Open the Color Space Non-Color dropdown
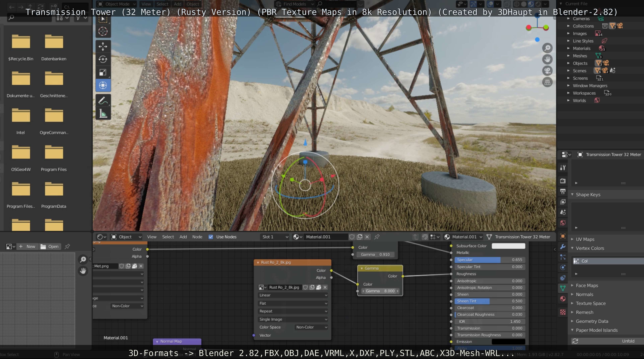This screenshot has height=359, width=644. [311, 327]
